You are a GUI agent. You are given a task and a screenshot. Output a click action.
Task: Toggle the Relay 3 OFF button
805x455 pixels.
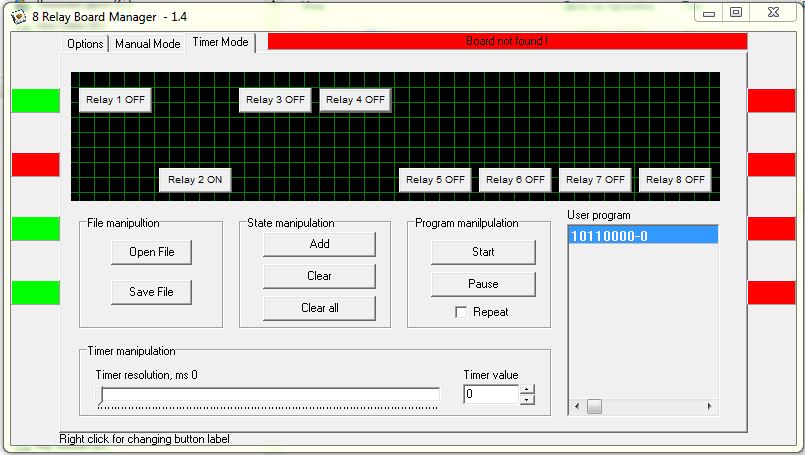275,100
